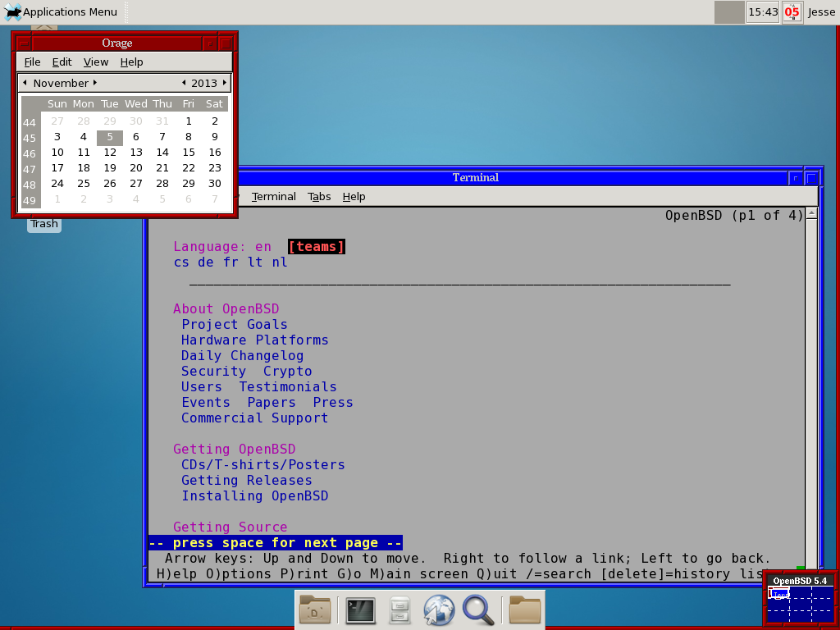Open home folder icon in dock
The width and height of the screenshot is (840, 630).
(x=315, y=609)
